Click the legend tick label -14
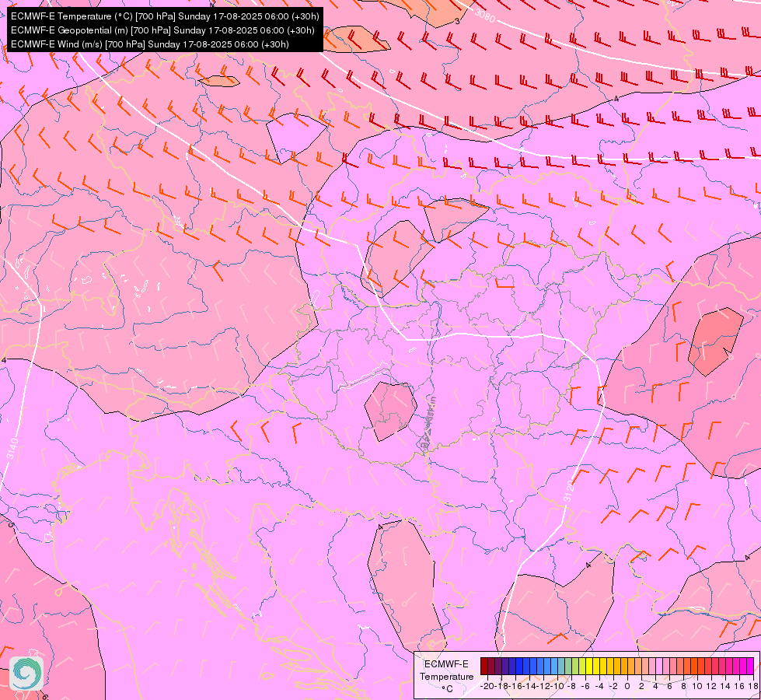The width and height of the screenshot is (761, 700). tap(530, 686)
